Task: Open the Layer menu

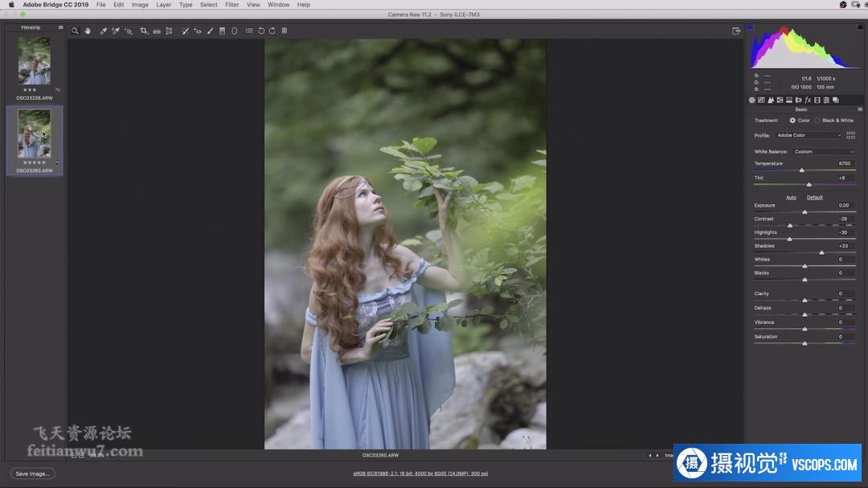Action: (163, 5)
